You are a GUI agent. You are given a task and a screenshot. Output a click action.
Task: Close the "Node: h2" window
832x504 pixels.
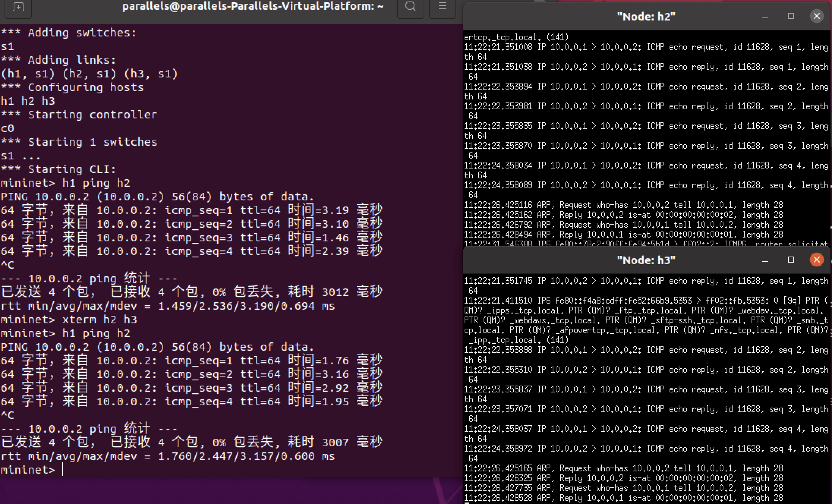coord(816,16)
